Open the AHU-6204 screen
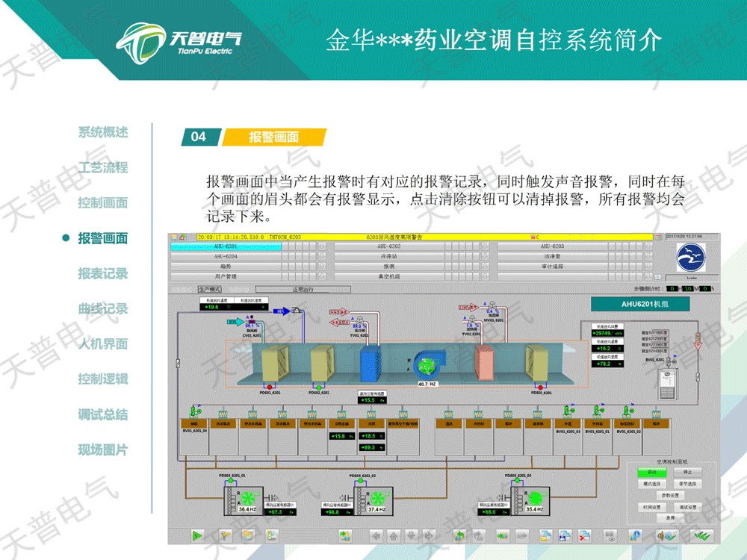Image resolution: width=747 pixels, height=560 pixels. click(226, 256)
